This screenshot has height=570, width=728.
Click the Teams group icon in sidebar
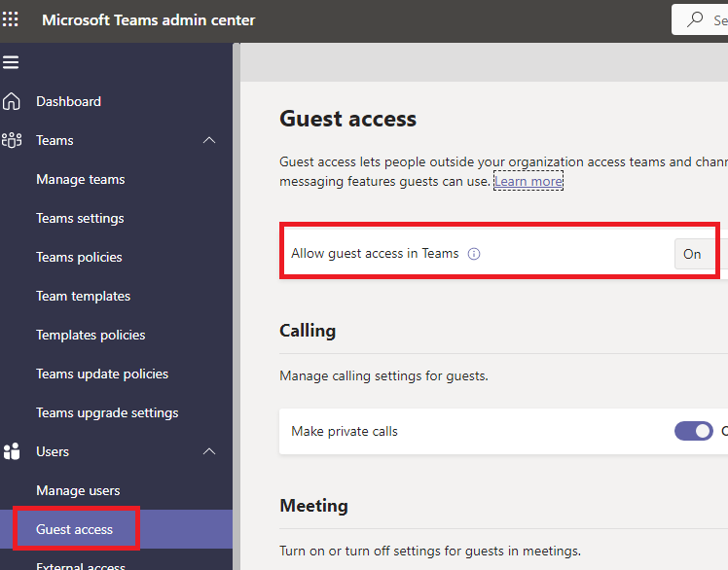pos(12,140)
